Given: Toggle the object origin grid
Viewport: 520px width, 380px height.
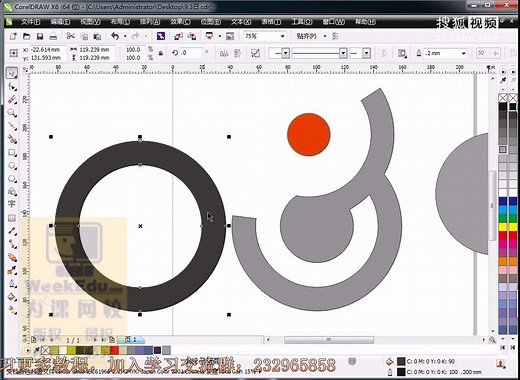Looking at the screenshot, I should [x=13, y=53].
